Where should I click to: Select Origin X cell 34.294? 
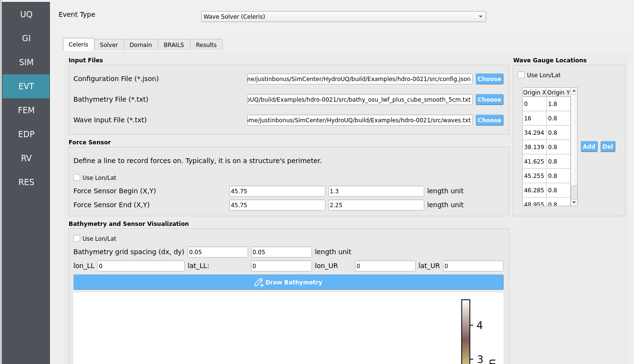[534, 132]
